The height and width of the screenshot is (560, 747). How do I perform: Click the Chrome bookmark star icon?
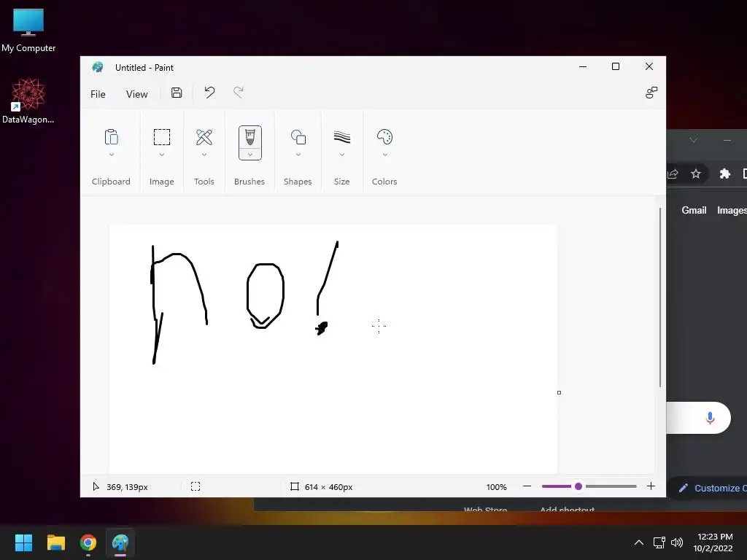tap(696, 174)
